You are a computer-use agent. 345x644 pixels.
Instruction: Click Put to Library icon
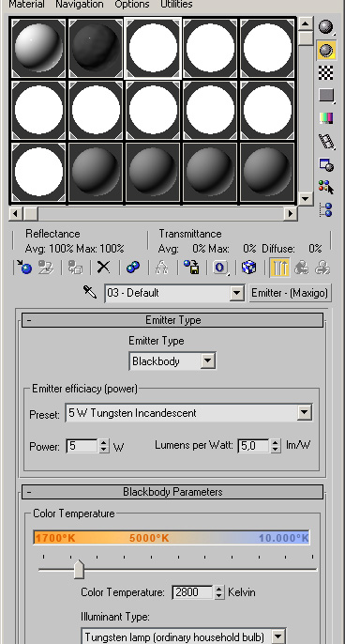191,268
